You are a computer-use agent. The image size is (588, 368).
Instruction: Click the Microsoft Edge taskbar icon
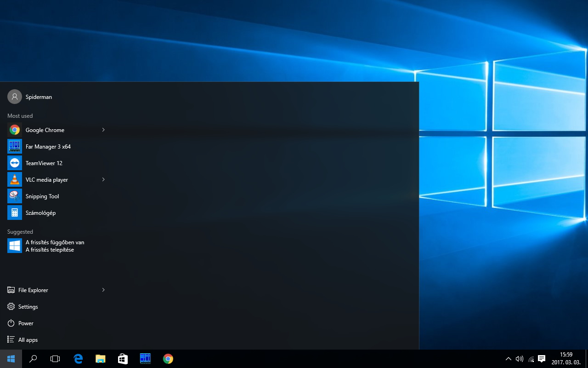(78, 359)
